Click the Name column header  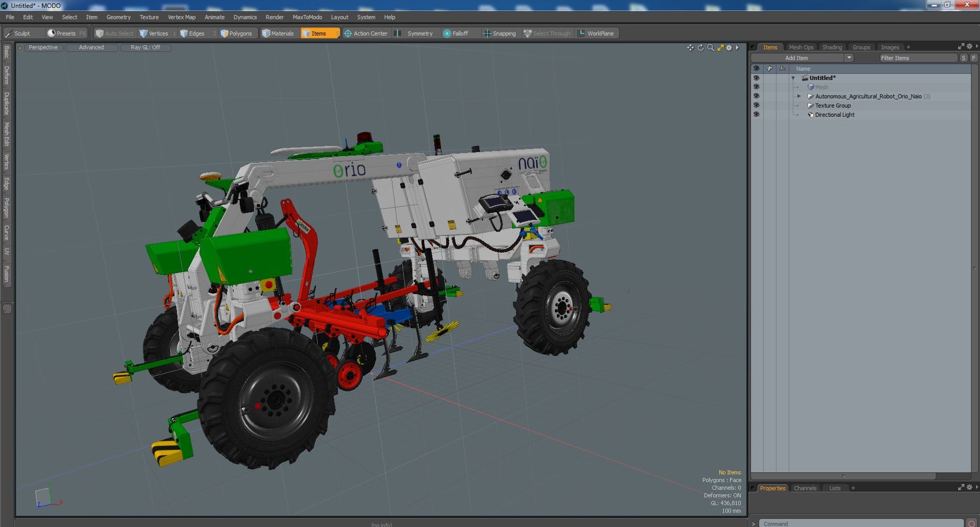(803, 68)
